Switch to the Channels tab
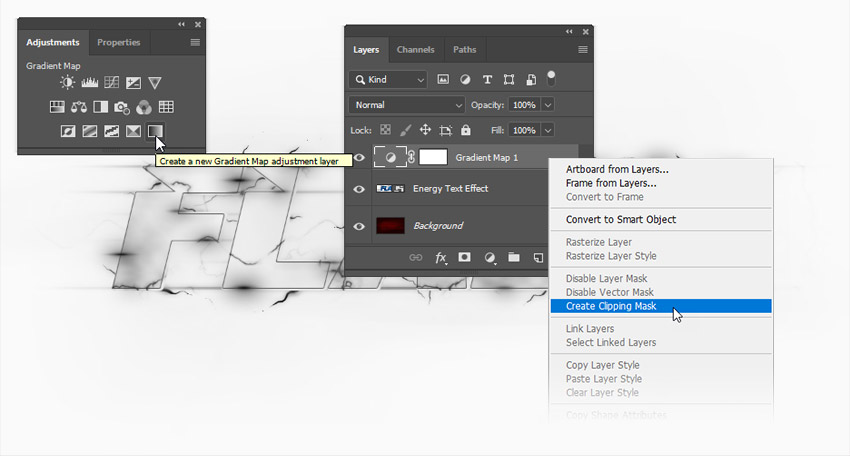This screenshot has width=850, height=456. pos(415,50)
